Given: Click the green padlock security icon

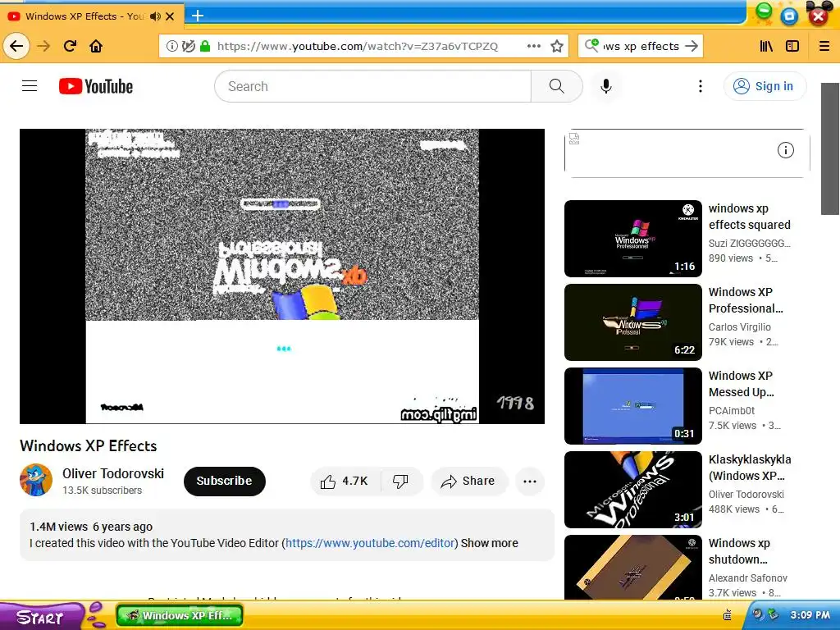Looking at the screenshot, I should click(x=204, y=46).
